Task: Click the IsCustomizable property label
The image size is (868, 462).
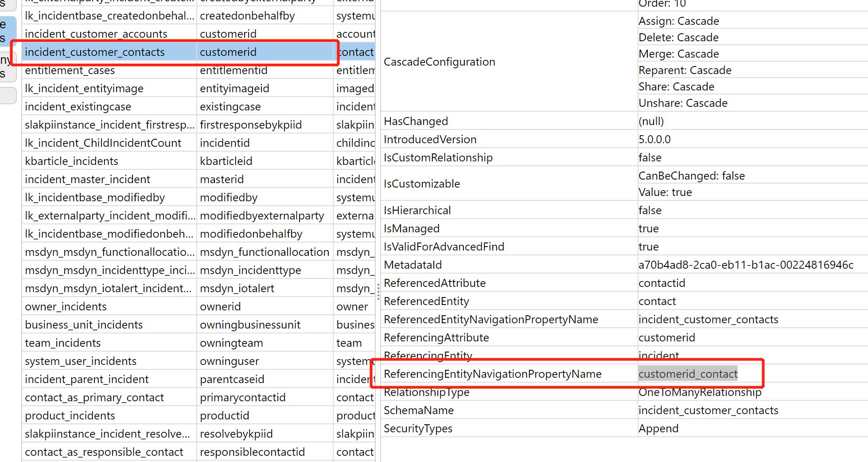Action: click(422, 184)
